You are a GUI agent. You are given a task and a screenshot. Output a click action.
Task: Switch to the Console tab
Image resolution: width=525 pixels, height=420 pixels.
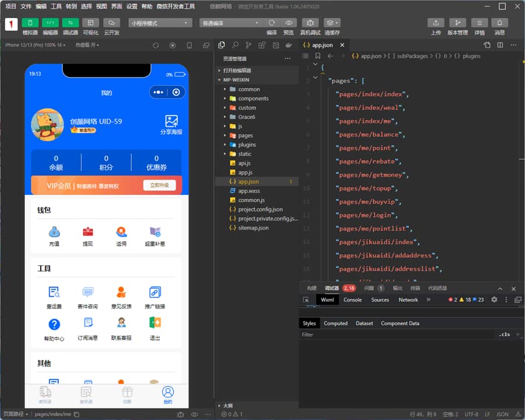click(352, 300)
